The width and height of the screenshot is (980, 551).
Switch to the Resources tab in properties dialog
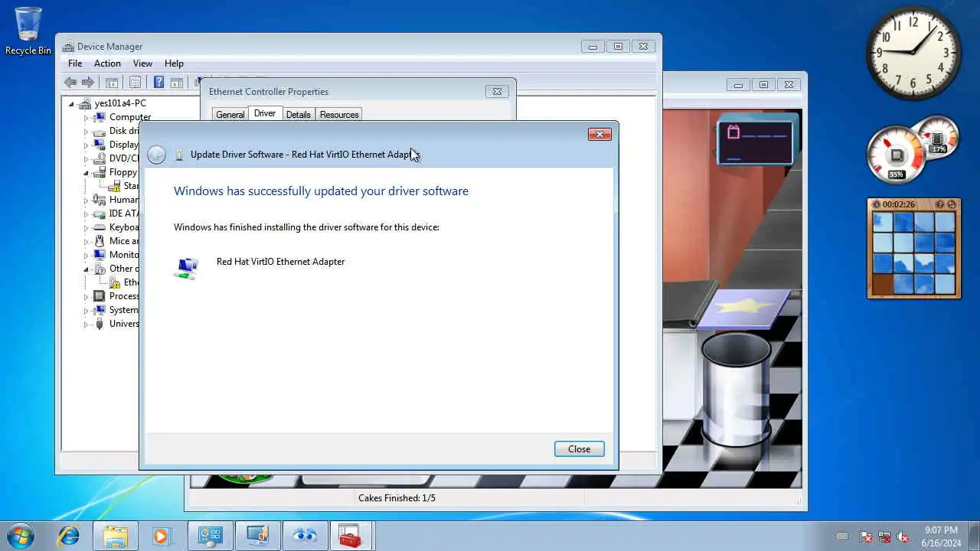(x=339, y=115)
